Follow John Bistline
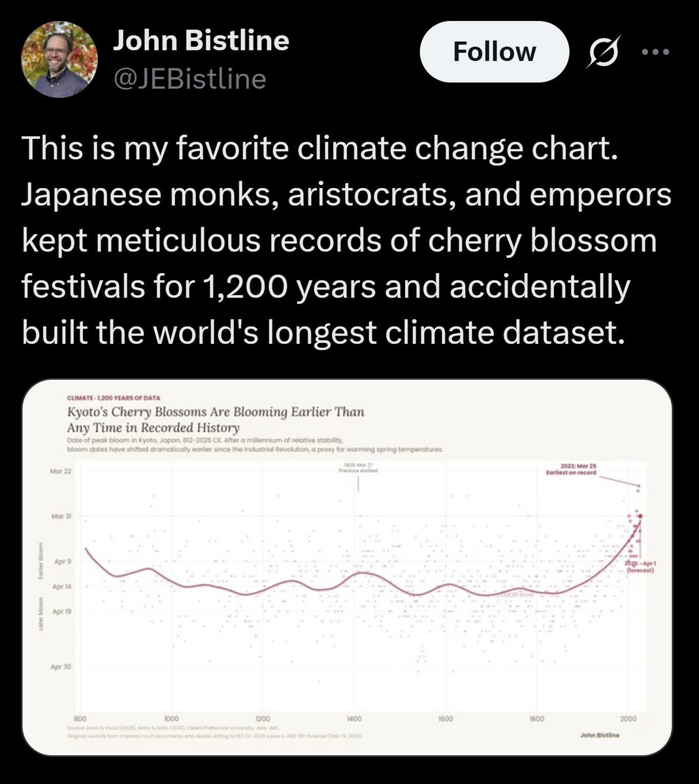Screen dimensions: 699x784 494,52
